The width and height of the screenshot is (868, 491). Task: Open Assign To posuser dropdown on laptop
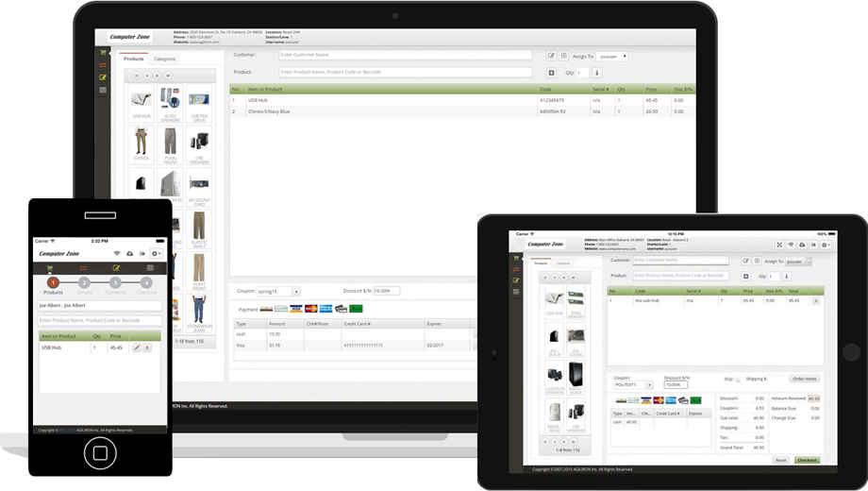coord(612,57)
